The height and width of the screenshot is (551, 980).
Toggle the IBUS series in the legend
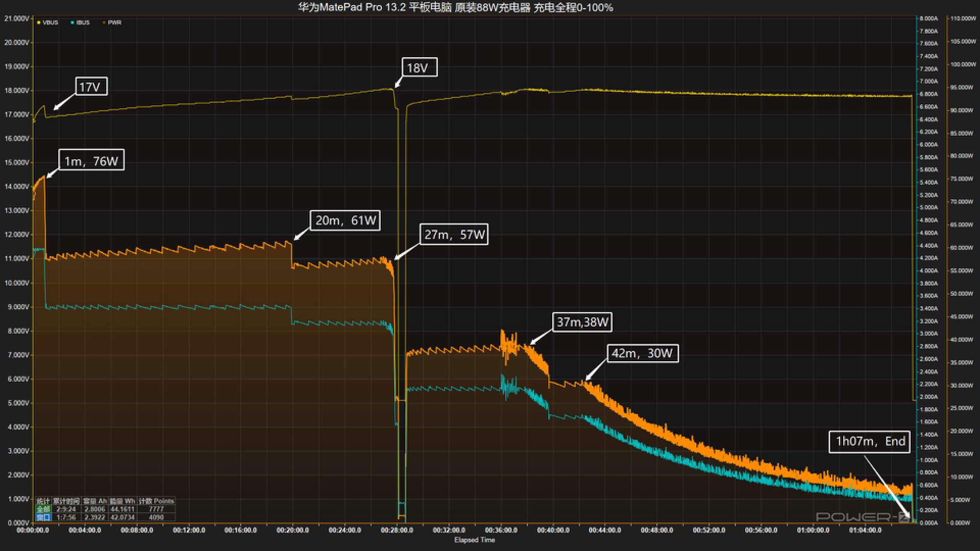point(80,22)
